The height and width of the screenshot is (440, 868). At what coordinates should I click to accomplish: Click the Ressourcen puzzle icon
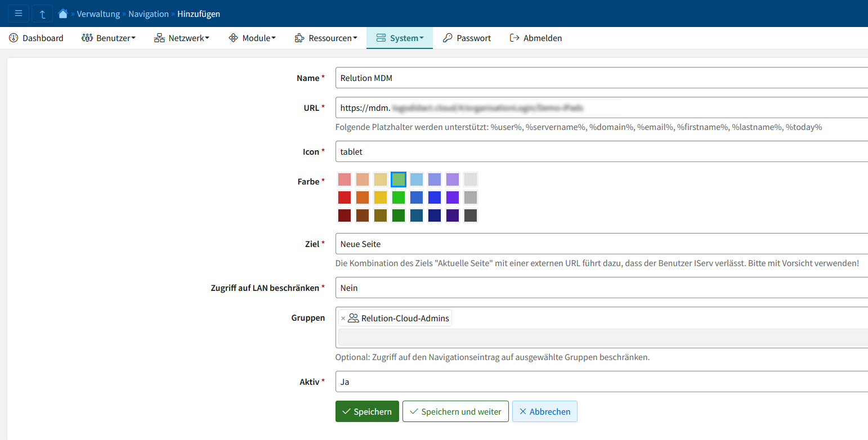click(x=299, y=38)
